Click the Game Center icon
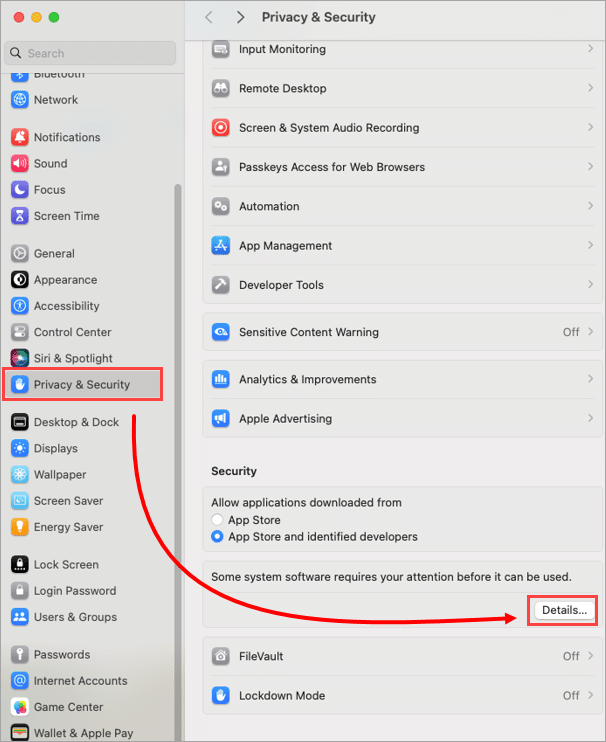The image size is (606, 742). 19,707
